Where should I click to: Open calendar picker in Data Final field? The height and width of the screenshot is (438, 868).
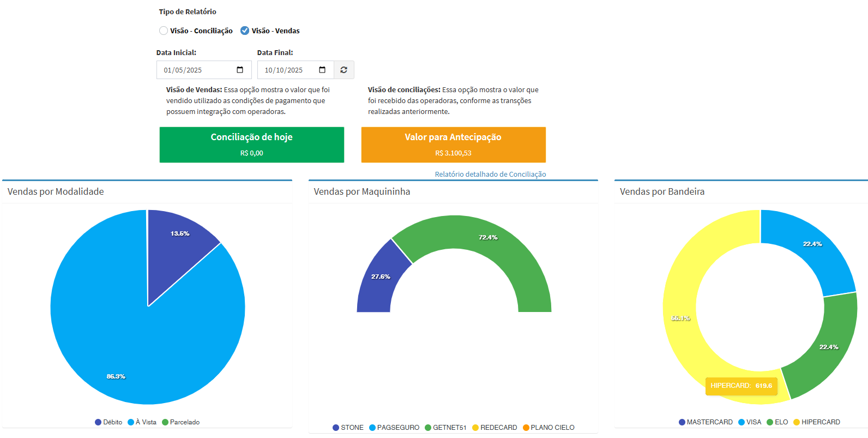tap(322, 70)
